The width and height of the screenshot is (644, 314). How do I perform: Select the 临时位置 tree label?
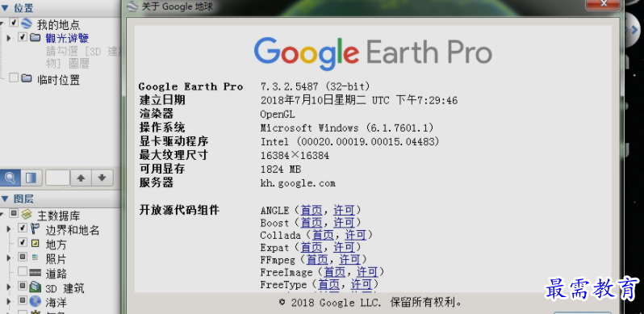coord(59,80)
